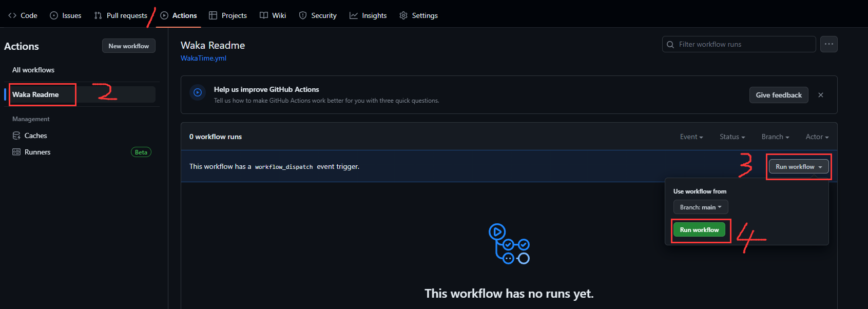Viewport: 868px width, 309px height.
Task: Expand the Branch filter dropdown
Action: tap(776, 137)
